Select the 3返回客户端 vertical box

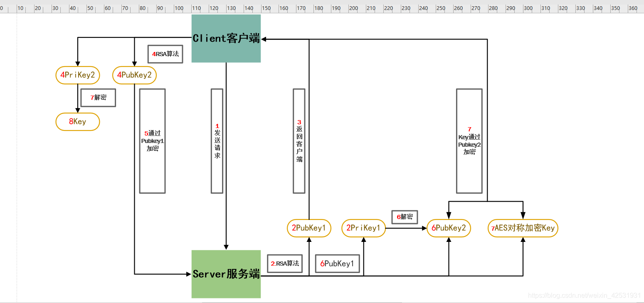(x=299, y=141)
